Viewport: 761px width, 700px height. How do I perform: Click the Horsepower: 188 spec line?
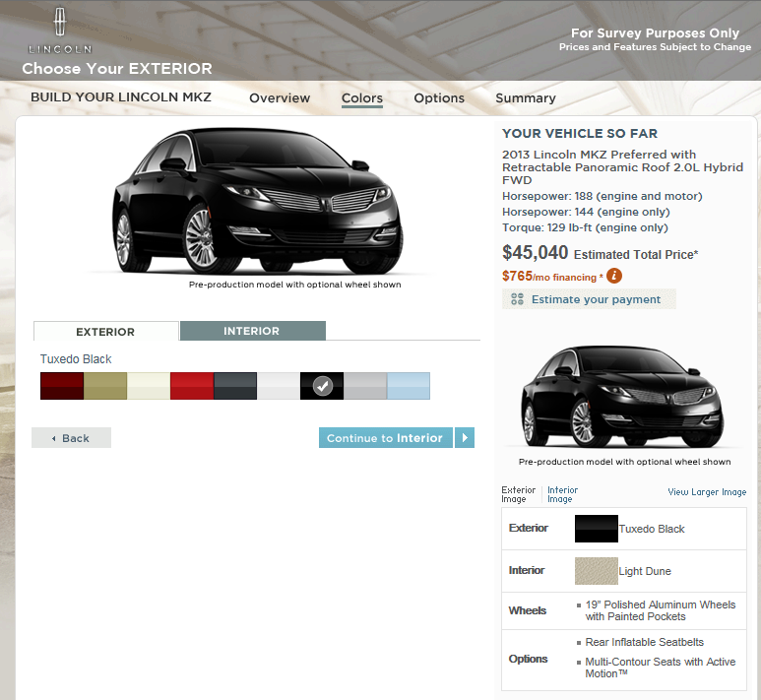(602, 196)
